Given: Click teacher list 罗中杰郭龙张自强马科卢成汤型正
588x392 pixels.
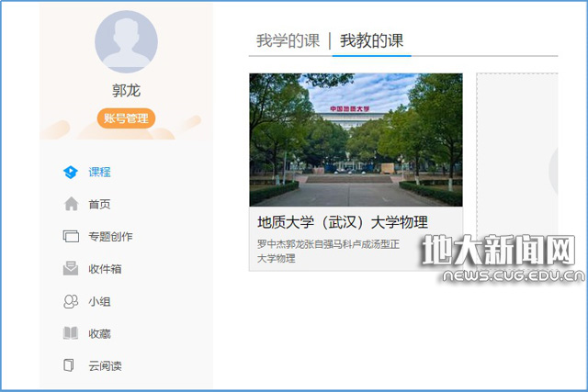Looking at the screenshot, I should coord(328,244).
